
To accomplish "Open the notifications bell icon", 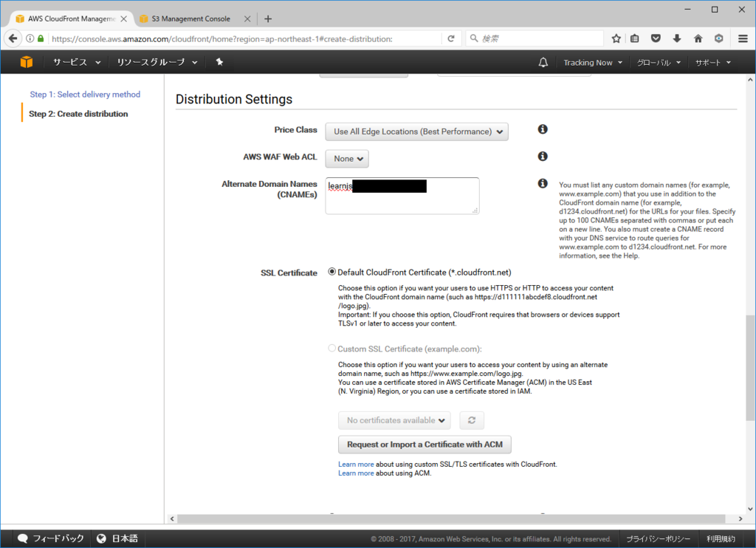I will point(543,62).
